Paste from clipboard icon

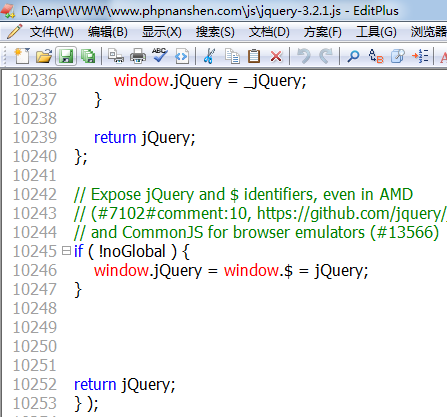coord(254,56)
